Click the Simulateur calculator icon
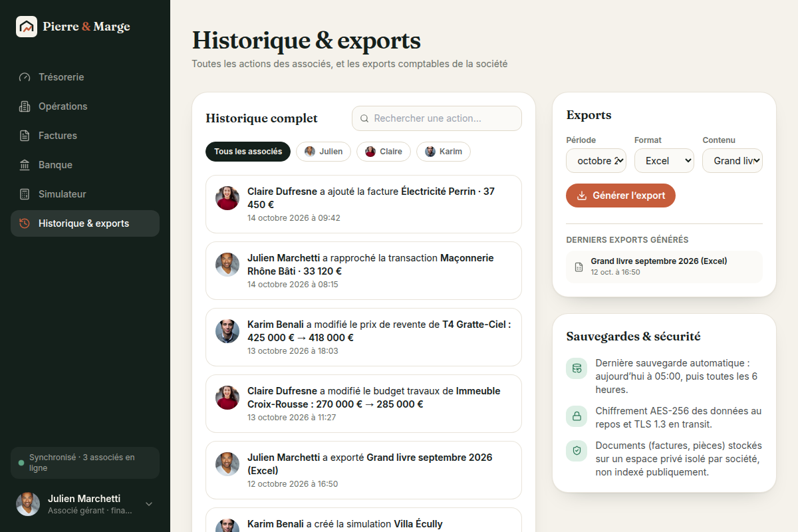 click(25, 194)
